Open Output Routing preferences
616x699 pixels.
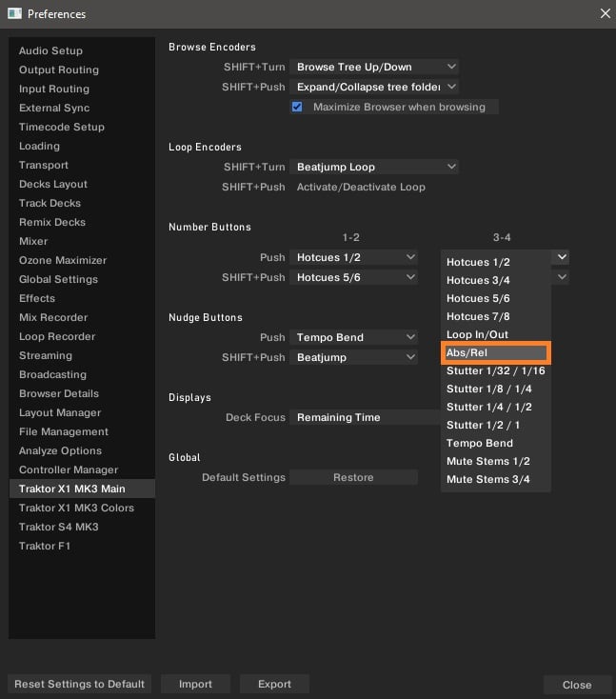[82, 70]
